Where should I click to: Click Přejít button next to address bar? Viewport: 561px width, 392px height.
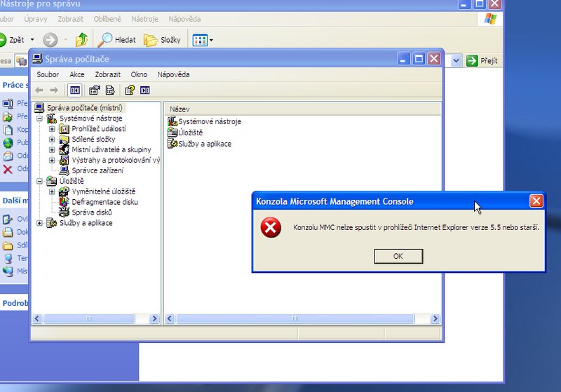tap(482, 60)
